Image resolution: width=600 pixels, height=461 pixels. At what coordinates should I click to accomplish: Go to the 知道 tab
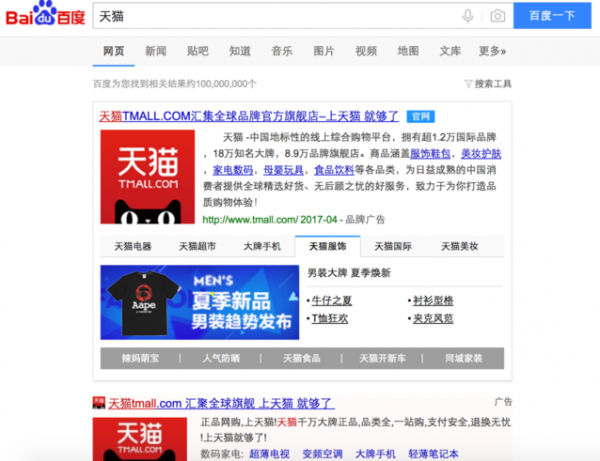point(240,51)
